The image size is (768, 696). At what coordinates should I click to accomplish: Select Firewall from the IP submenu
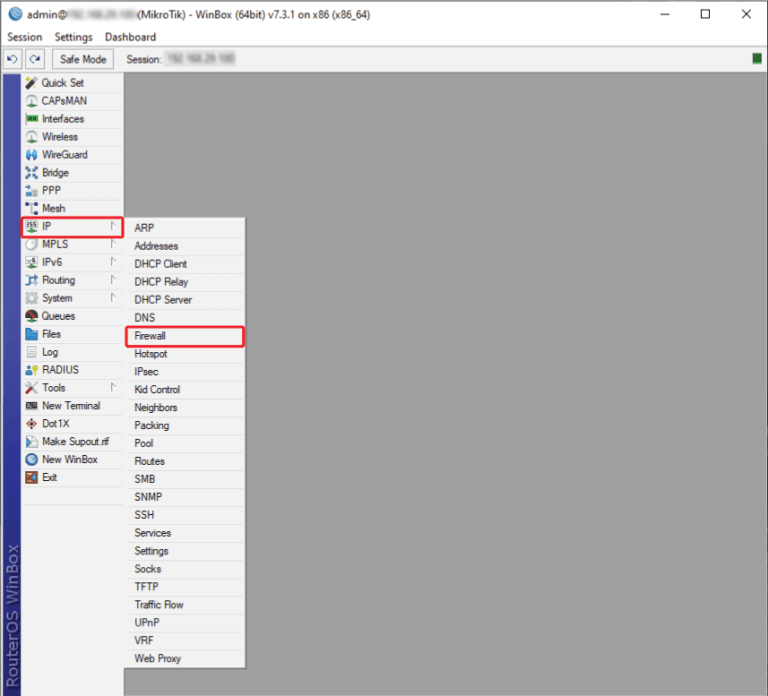[x=151, y=336]
